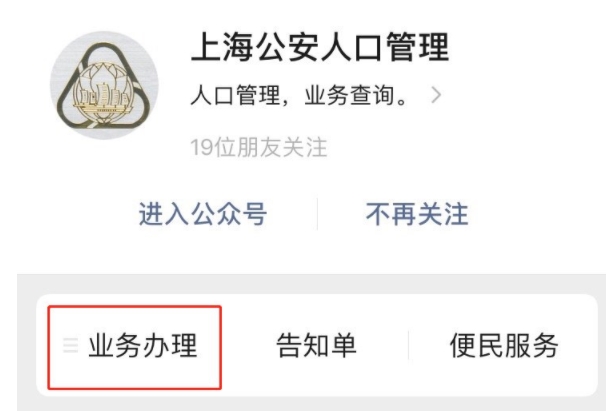Open the chevron arrow after the account description

point(436,95)
